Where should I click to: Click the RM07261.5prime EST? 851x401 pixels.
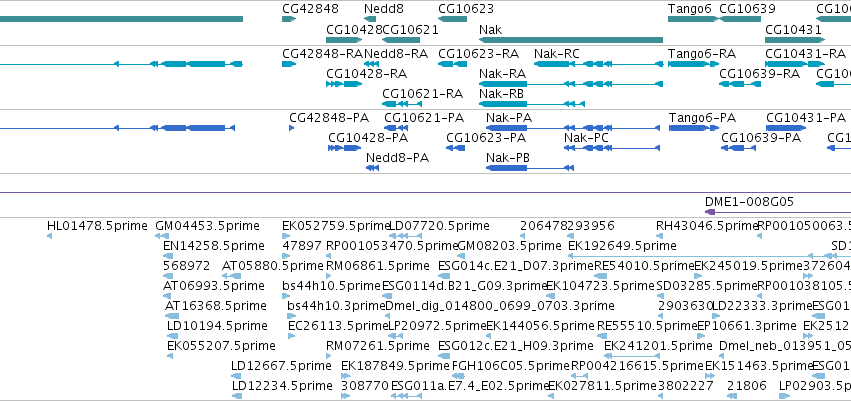[329, 355]
